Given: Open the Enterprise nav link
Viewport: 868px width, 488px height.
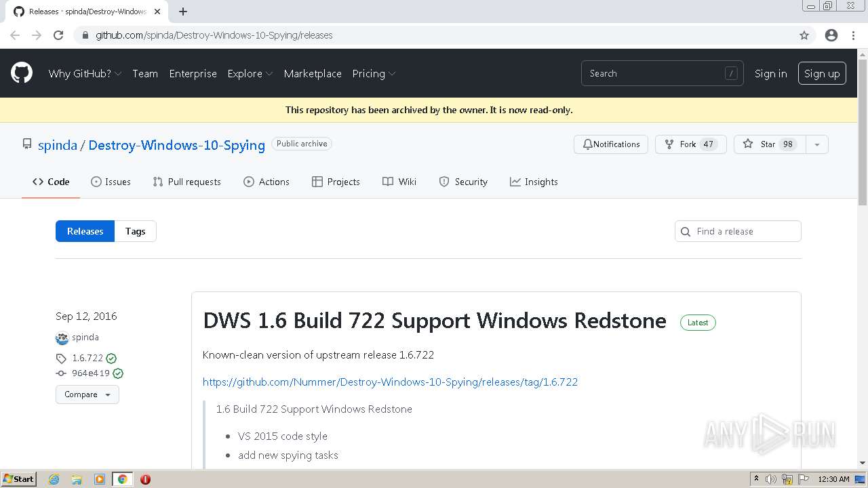Looking at the screenshot, I should click(193, 73).
